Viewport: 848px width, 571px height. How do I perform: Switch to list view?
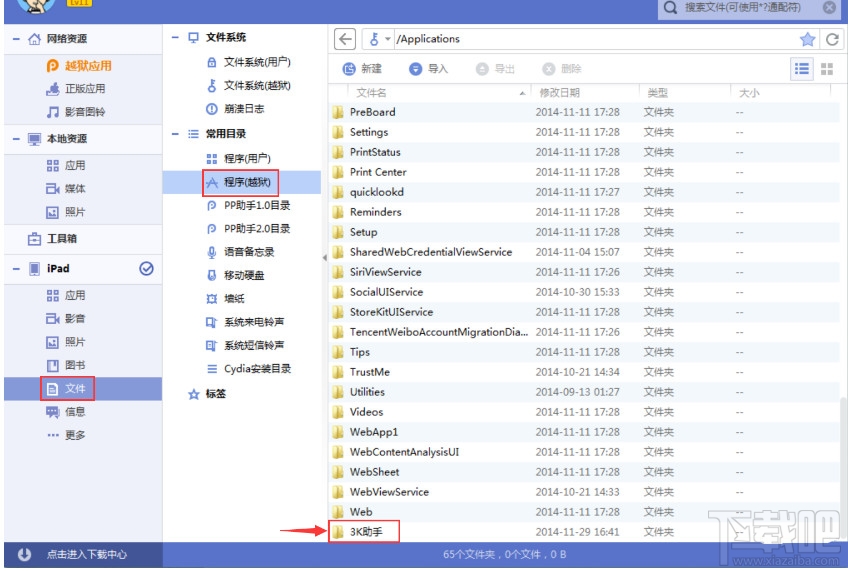tap(801, 69)
